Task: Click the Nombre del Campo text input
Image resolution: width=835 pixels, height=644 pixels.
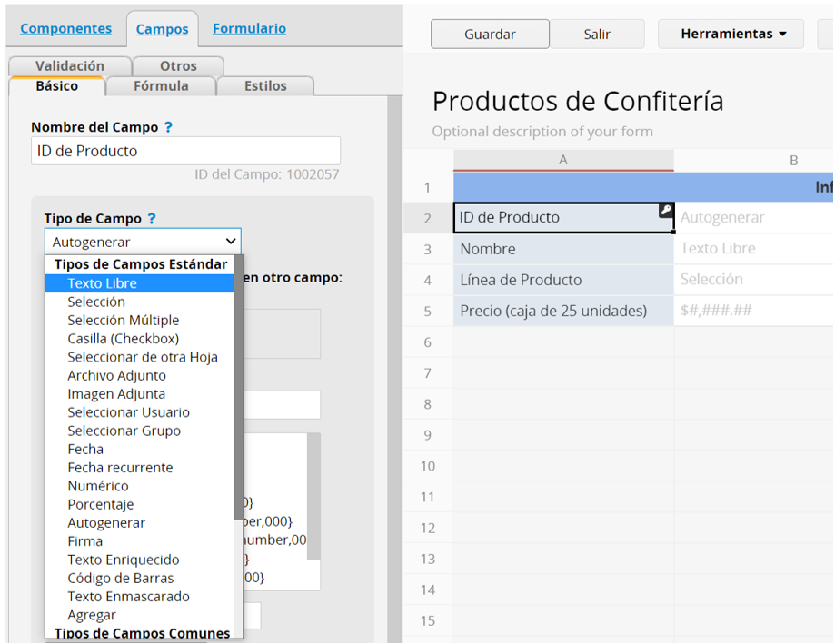Action: click(x=185, y=151)
